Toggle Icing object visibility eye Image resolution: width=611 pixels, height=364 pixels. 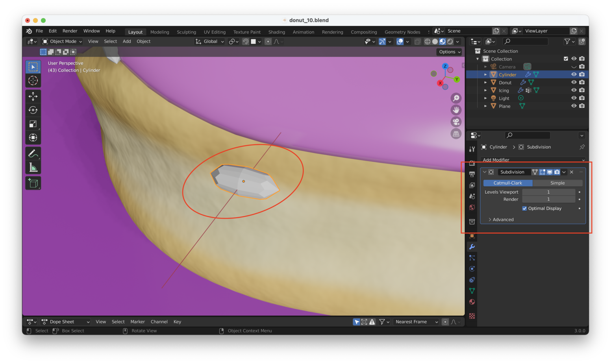574,90
